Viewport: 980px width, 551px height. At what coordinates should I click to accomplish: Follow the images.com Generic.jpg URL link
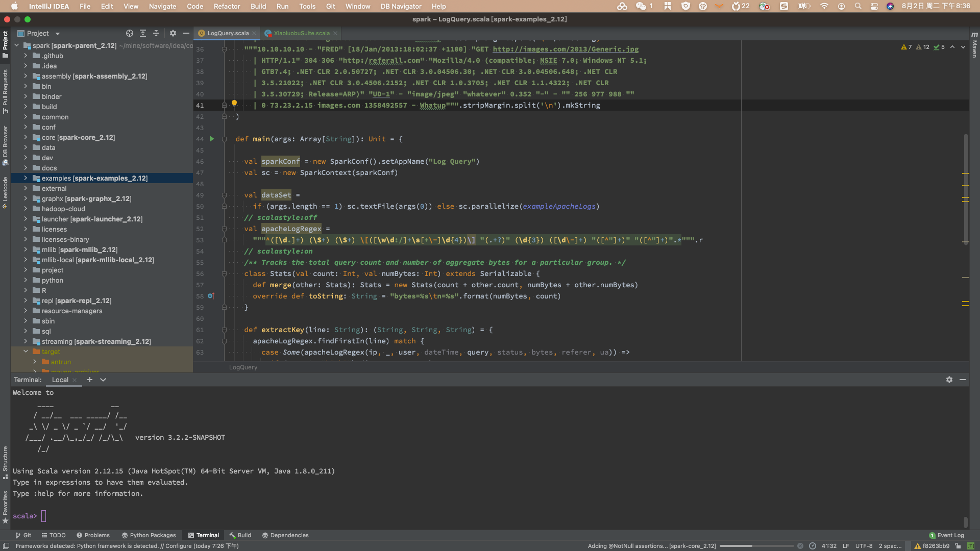click(566, 49)
